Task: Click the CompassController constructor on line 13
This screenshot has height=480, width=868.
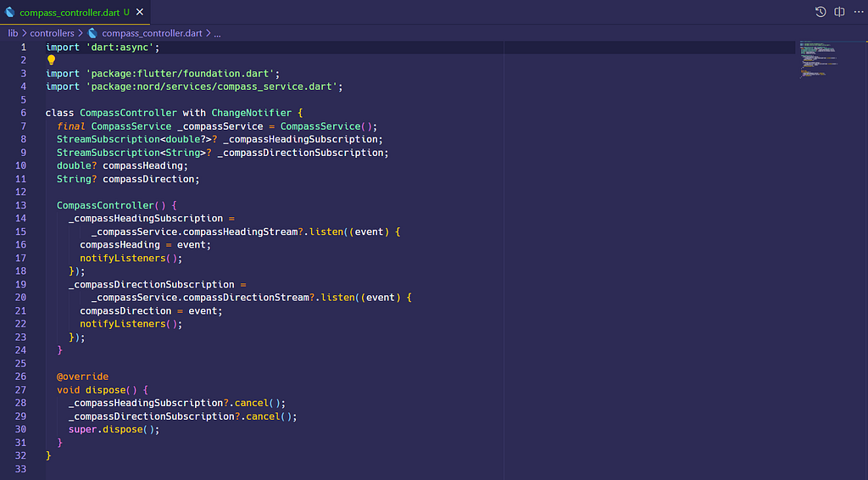Action: [105, 205]
